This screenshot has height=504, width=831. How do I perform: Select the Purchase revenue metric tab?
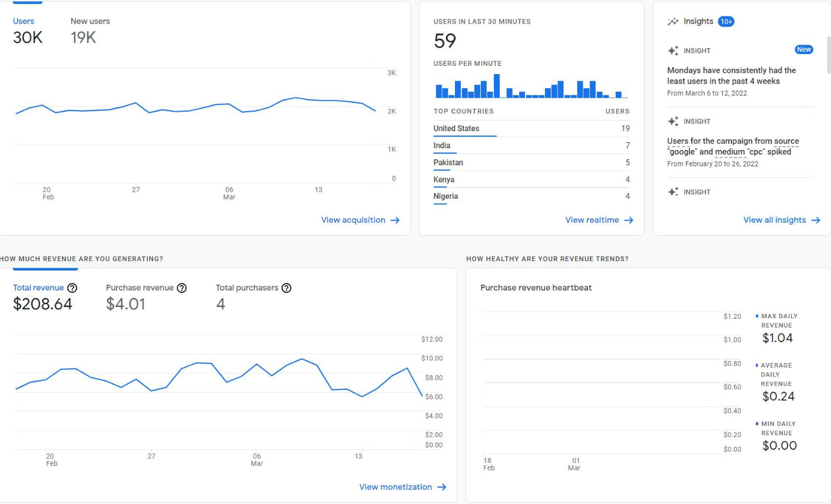tap(146, 298)
